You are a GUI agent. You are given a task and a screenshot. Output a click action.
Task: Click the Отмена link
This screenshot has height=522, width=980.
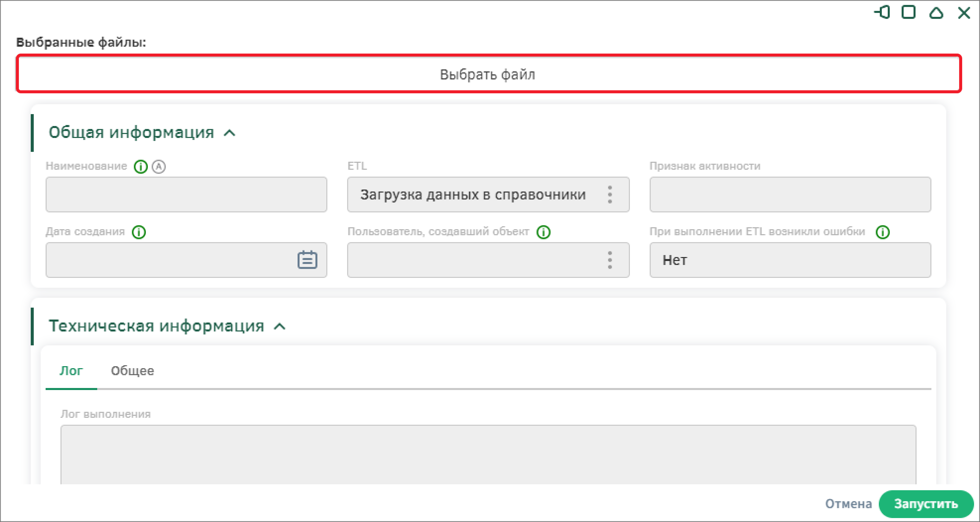coord(848,504)
